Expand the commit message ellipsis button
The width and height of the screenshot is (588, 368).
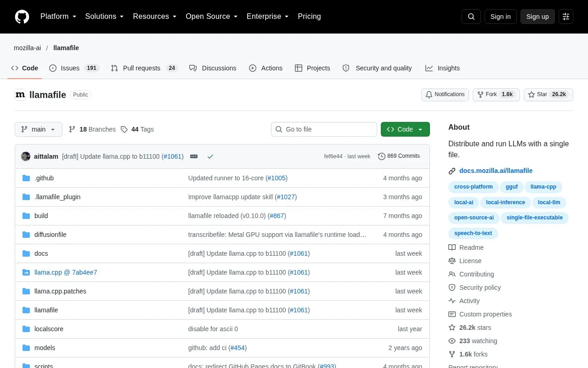[194, 156]
